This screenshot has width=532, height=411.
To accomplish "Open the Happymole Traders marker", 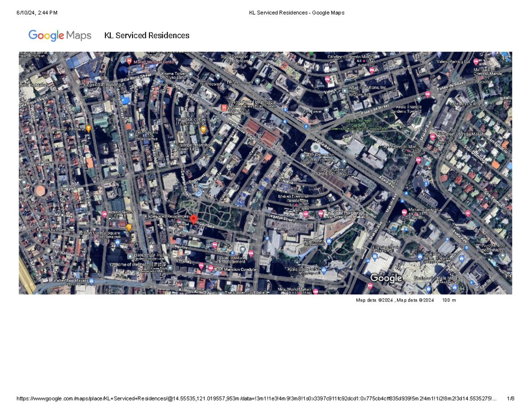I will click(x=129, y=256).
